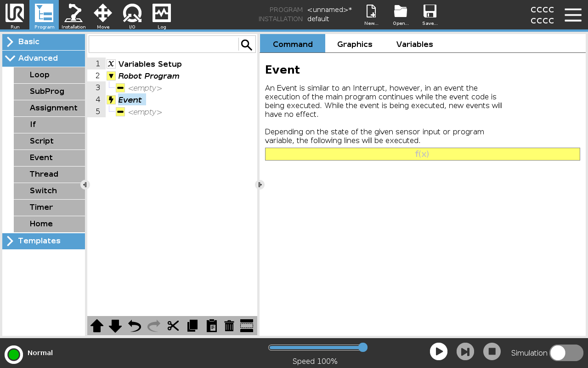Image resolution: width=588 pixels, height=368 pixels.
Task: Open the Move tab icon
Action: (x=103, y=15)
